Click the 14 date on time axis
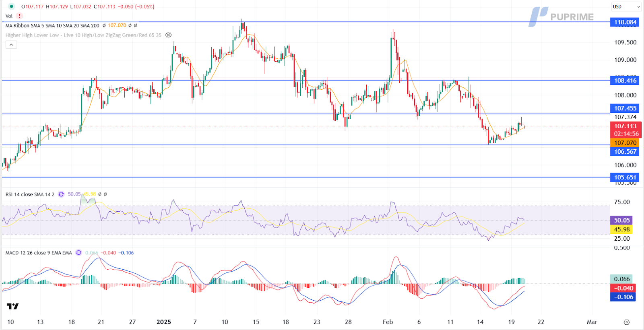 coord(480,322)
